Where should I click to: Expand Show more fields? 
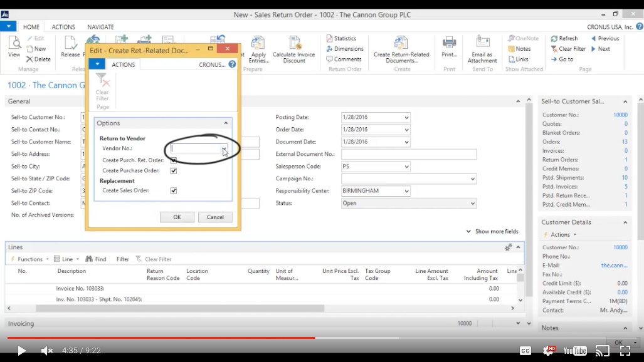[x=492, y=232]
